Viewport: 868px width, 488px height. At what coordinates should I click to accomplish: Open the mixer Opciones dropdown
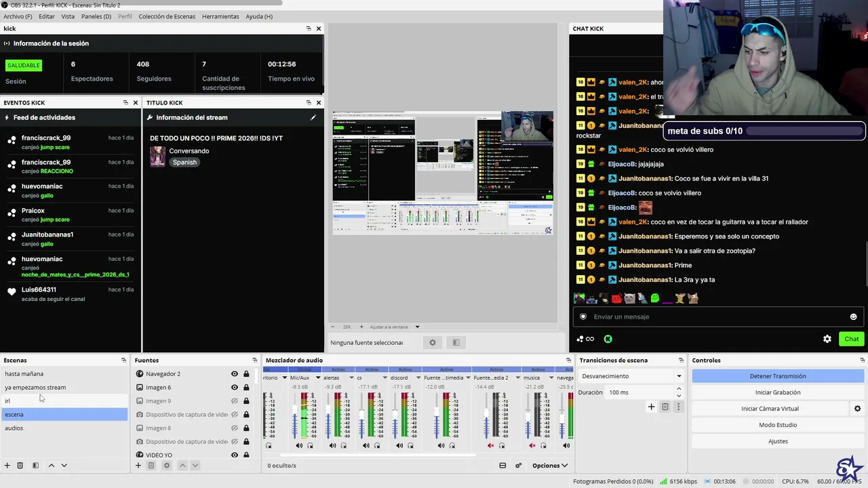pos(550,466)
